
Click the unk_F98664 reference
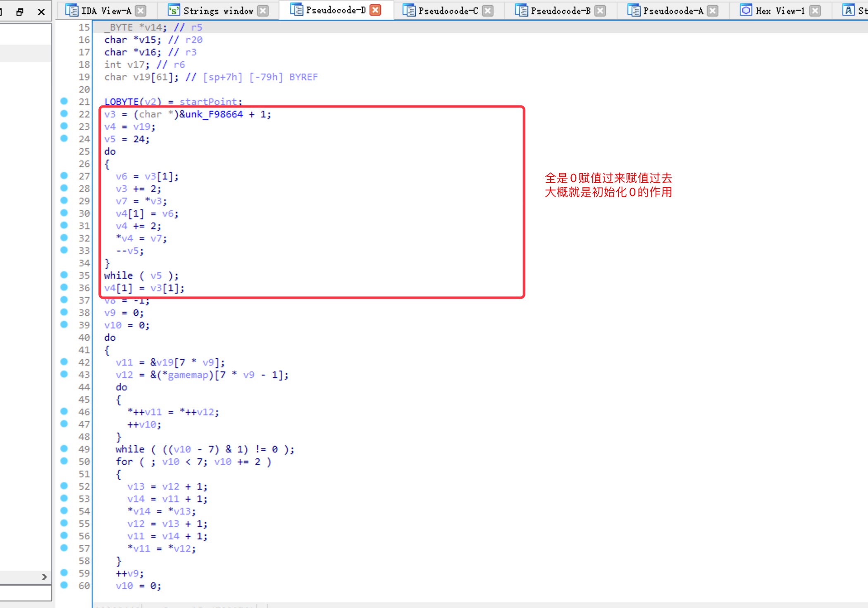[x=214, y=114]
